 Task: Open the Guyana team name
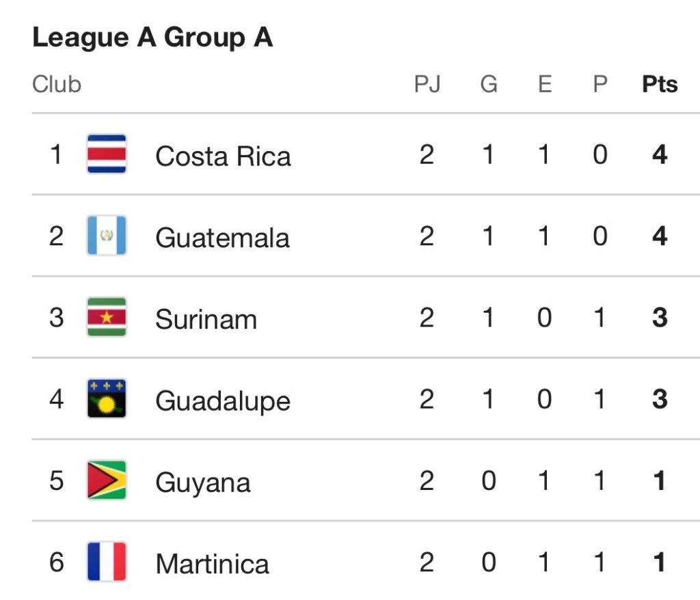pos(202,482)
